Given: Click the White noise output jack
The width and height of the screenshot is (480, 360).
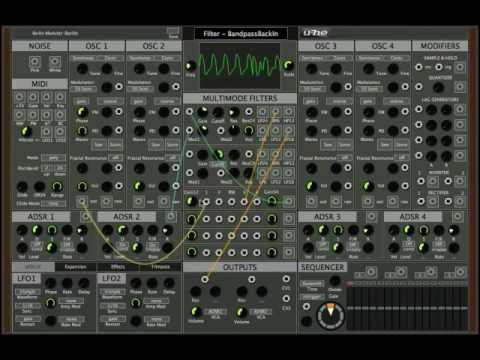Looking at the screenshot, I should pos(55,62).
